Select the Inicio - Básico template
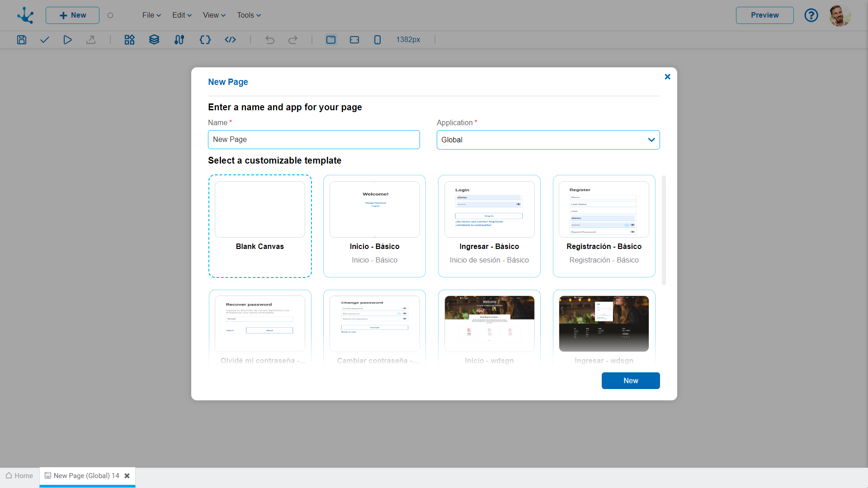This screenshot has height=488, width=868. 374,226
